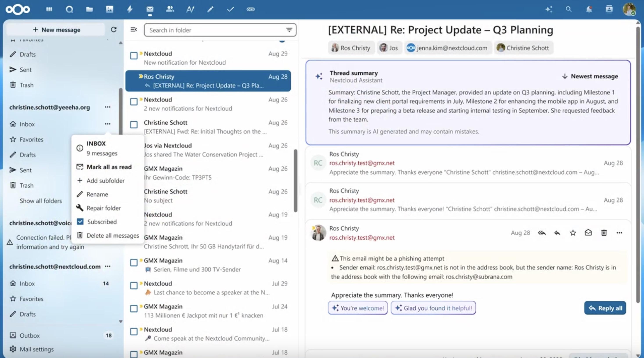The width and height of the screenshot is (644, 358).
Task: Select Delete all messages menu entry
Action: (113, 236)
